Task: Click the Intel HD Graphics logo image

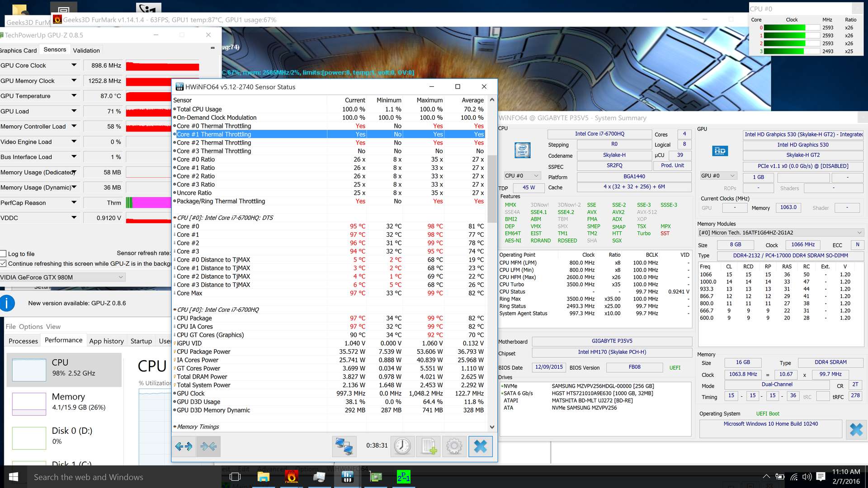Action: [720, 150]
